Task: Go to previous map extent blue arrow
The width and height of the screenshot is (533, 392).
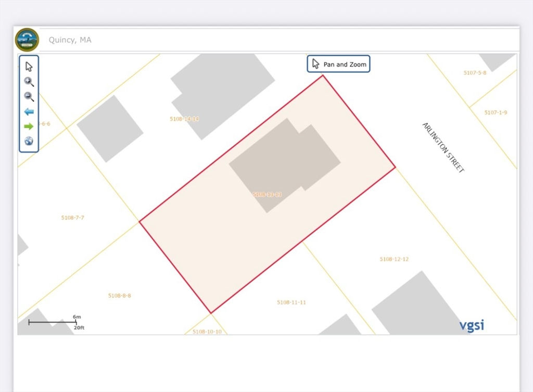Action: point(29,111)
